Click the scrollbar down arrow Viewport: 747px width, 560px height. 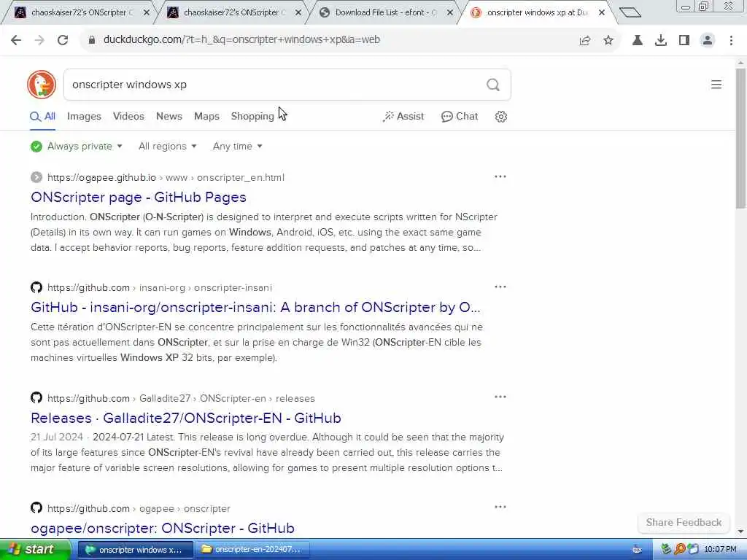(740, 531)
